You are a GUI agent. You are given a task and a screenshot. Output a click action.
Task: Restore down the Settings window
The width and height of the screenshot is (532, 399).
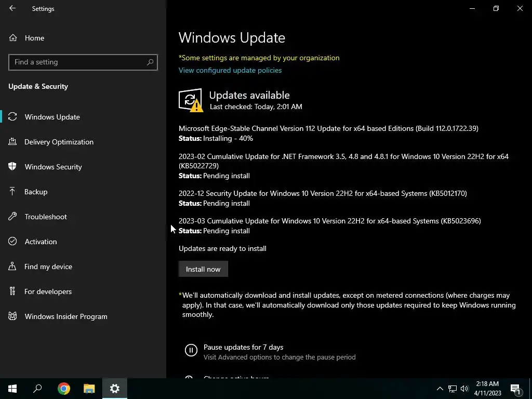(x=496, y=8)
